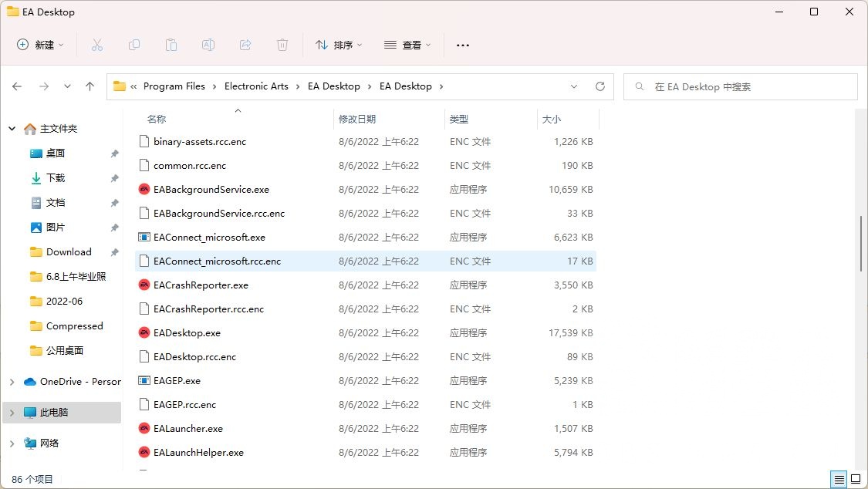Open the 新建 dropdown menu

tap(40, 45)
